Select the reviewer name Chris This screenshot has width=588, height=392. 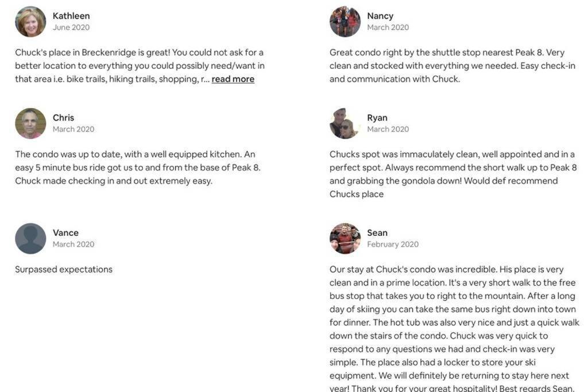tap(63, 118)
